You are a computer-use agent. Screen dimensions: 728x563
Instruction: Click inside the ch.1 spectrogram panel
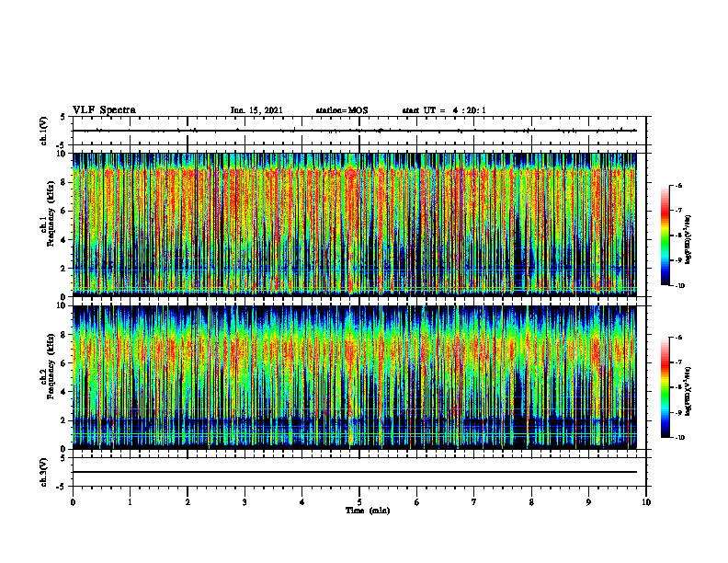(x=355, y=224)
